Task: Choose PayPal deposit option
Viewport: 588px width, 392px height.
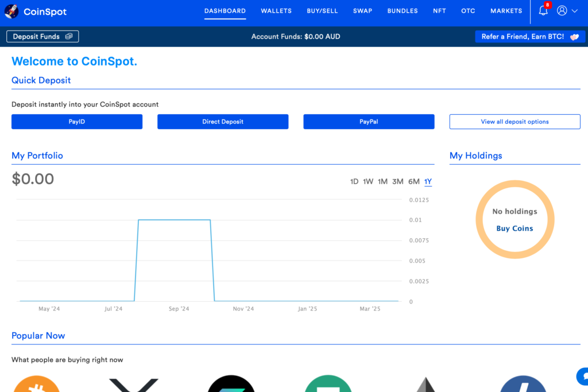Action: [x=369, y=122]
